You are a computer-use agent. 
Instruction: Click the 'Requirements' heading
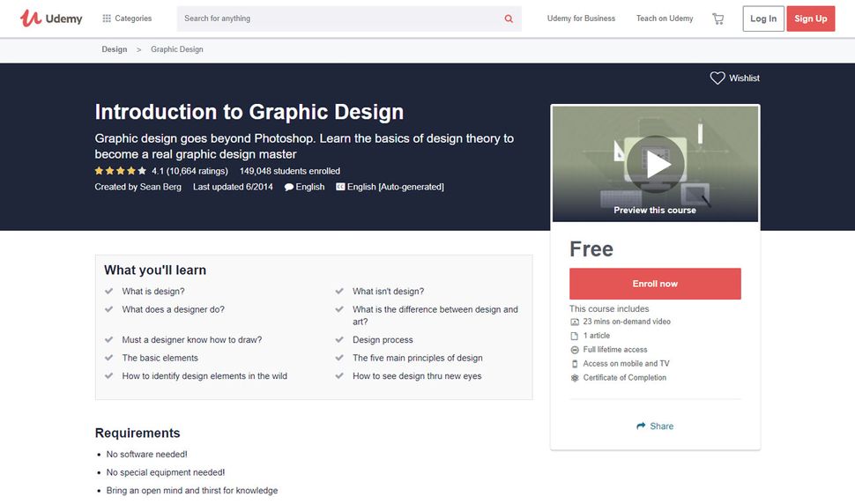[x=138, y=434]
